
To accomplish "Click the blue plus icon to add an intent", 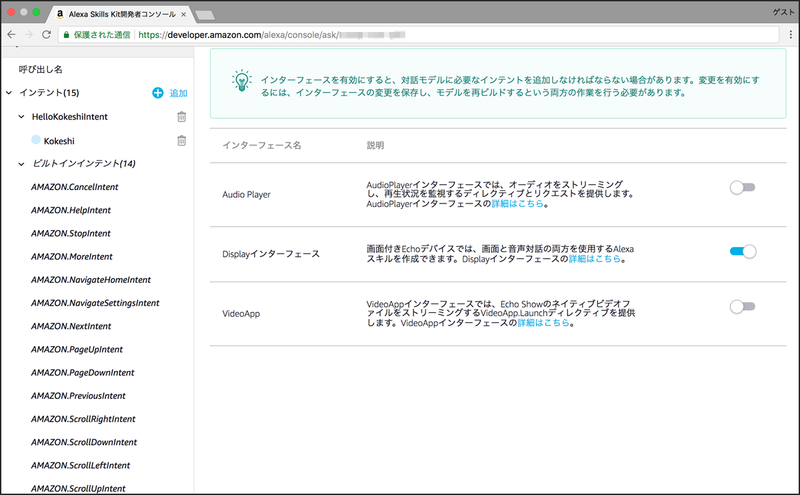I will click(x=158, y=92).
